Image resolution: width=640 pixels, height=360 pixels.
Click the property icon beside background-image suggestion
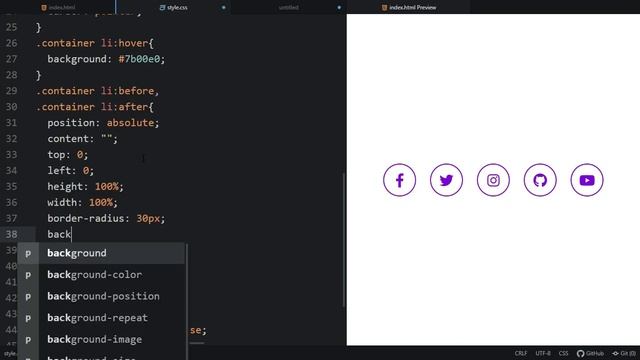pyautogui.click(x=28, y=340)
